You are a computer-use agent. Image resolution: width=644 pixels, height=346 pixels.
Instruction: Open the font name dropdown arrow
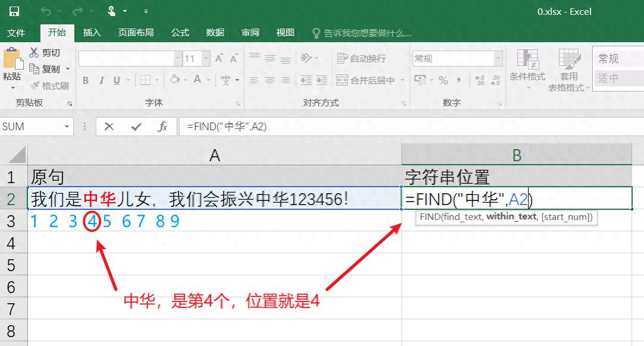point(178,59)
